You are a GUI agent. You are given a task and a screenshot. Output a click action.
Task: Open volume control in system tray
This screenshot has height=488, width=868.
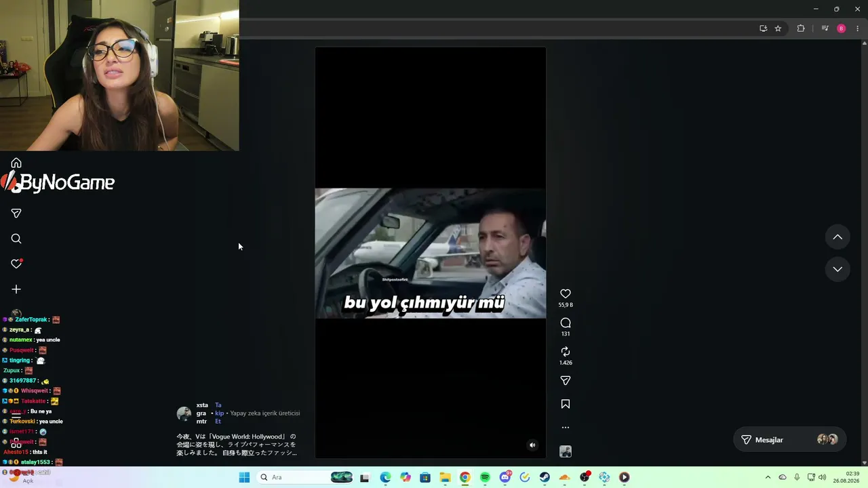pos(823,477)
